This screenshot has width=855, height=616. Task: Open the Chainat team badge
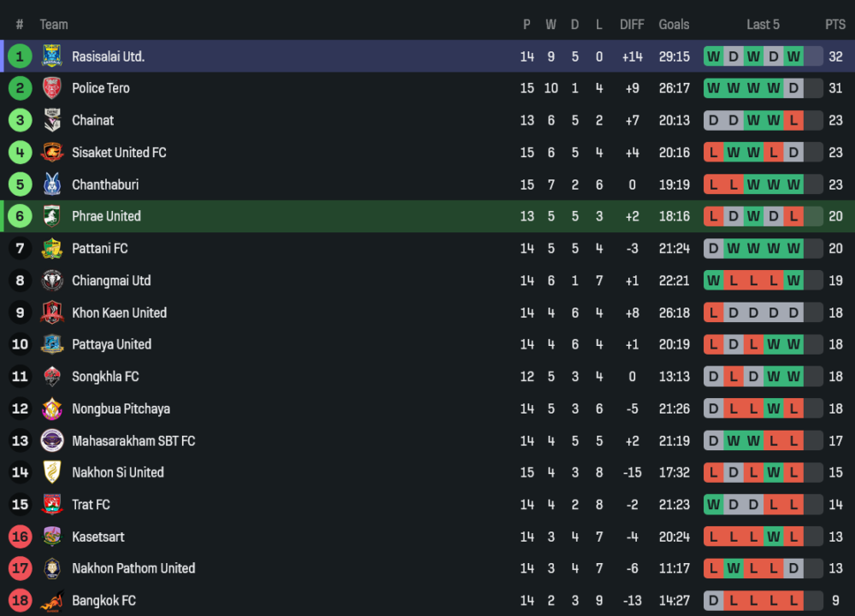[x=52, y=120]
